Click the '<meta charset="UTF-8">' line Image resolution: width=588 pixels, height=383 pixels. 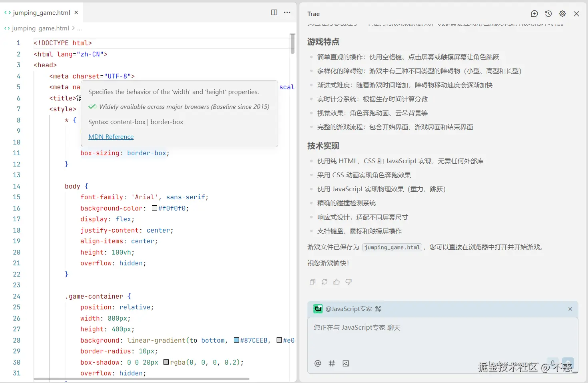92,76
